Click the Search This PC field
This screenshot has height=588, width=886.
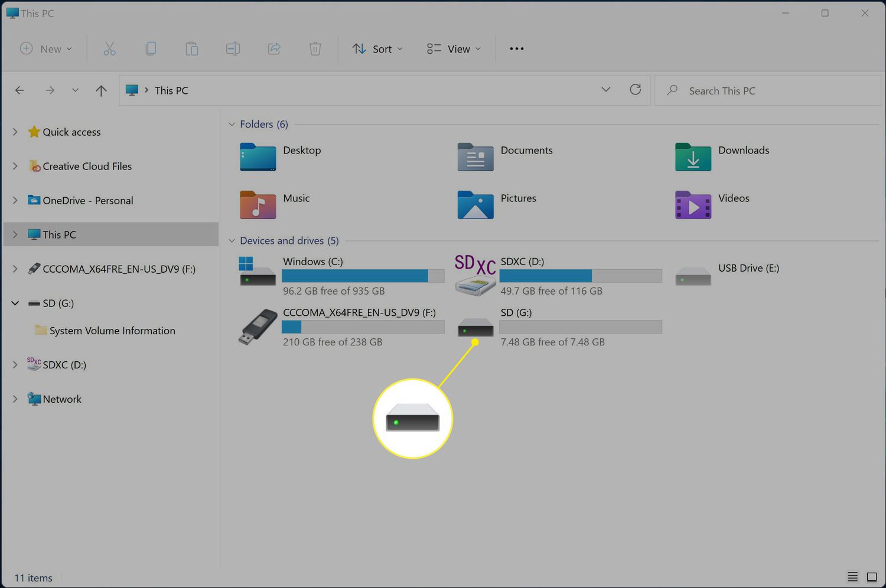[x=768, y=90]
